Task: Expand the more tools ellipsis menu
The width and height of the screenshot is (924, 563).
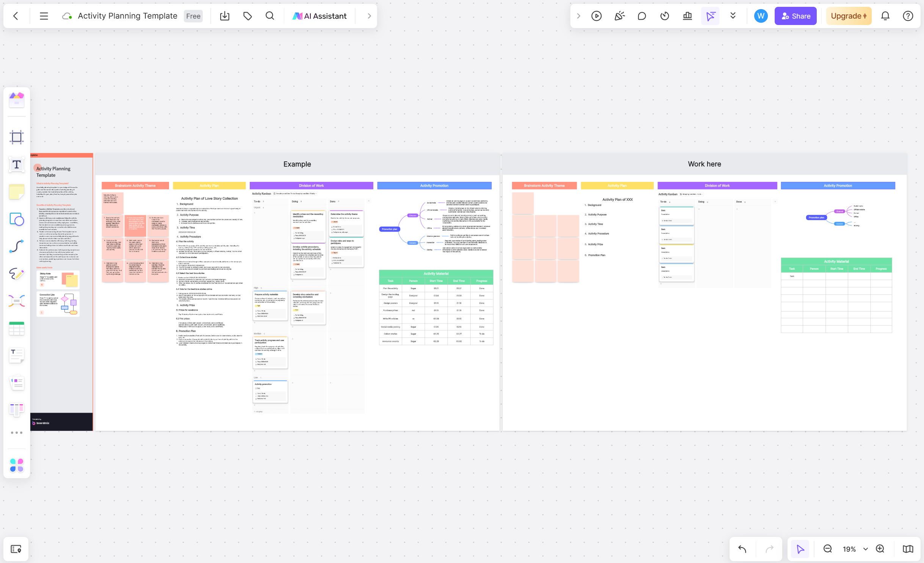Action: (16, 432)
